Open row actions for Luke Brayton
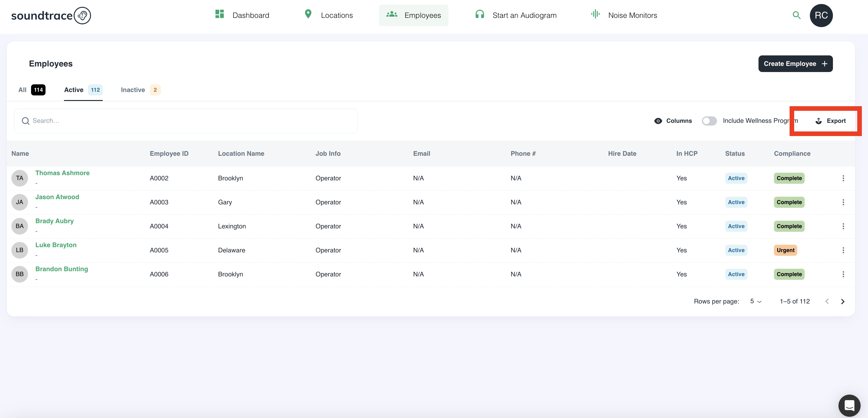Screen dimensions: 868x418 point(843,250)
